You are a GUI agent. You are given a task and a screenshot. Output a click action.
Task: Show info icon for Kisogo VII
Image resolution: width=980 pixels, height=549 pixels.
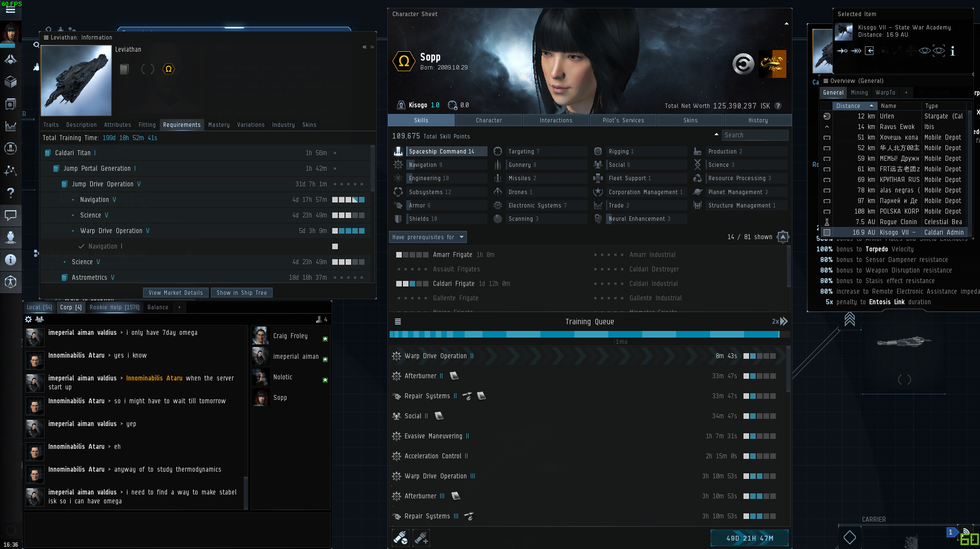tap(952, 51)
